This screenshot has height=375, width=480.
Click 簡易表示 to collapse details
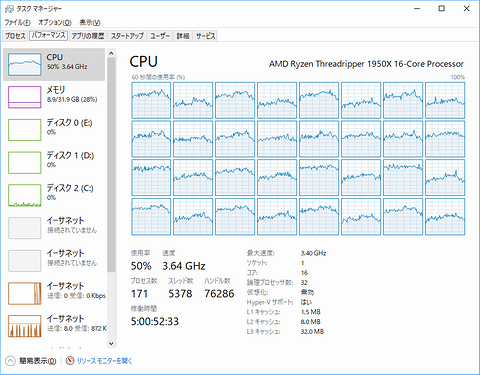(x=31, y=361)
